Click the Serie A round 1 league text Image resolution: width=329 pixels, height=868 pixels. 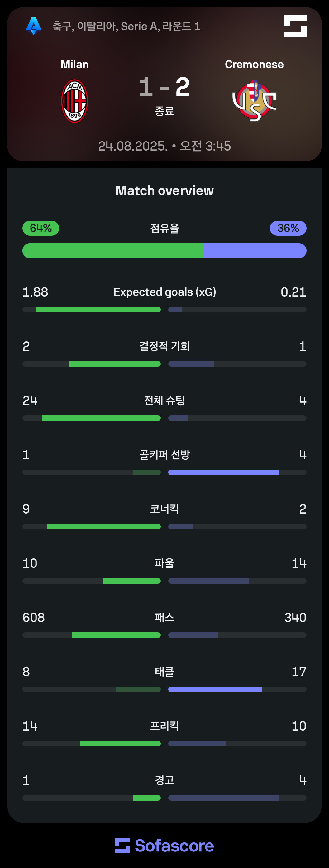point(126,26)
